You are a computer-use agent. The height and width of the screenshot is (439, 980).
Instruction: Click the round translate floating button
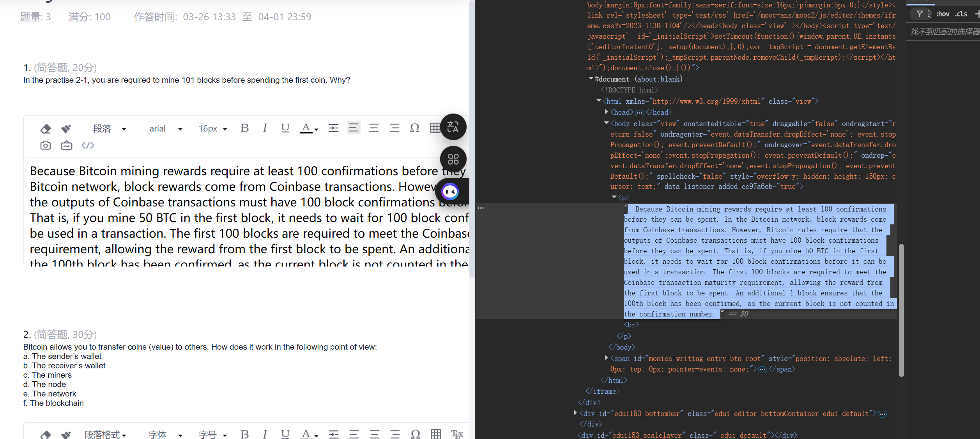point(453,127)
